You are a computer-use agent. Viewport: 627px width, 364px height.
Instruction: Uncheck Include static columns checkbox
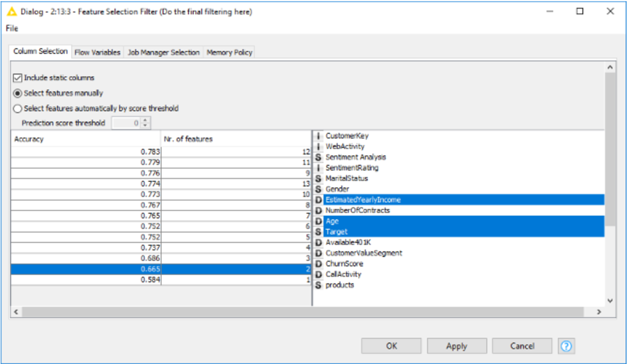click(x=18, y=78)
